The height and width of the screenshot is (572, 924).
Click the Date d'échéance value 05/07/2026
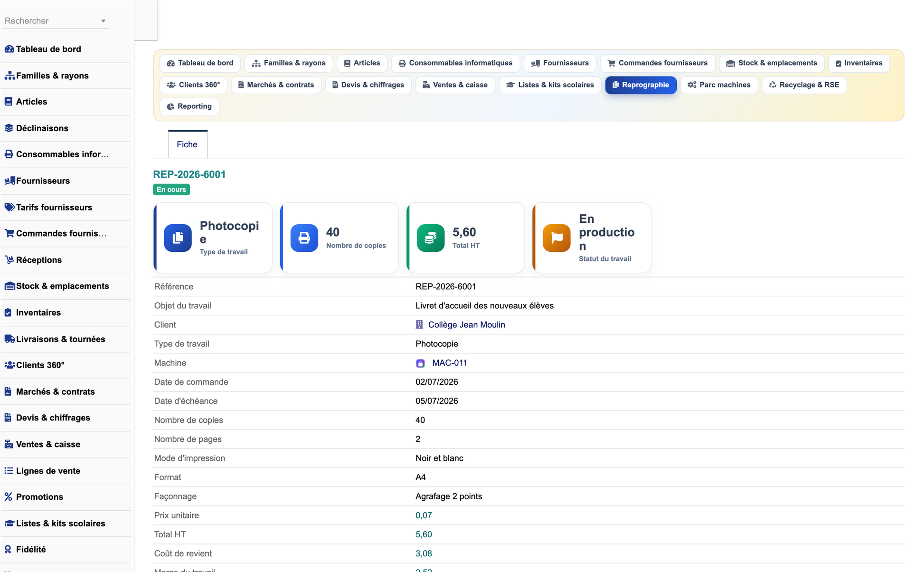point(437,401)
